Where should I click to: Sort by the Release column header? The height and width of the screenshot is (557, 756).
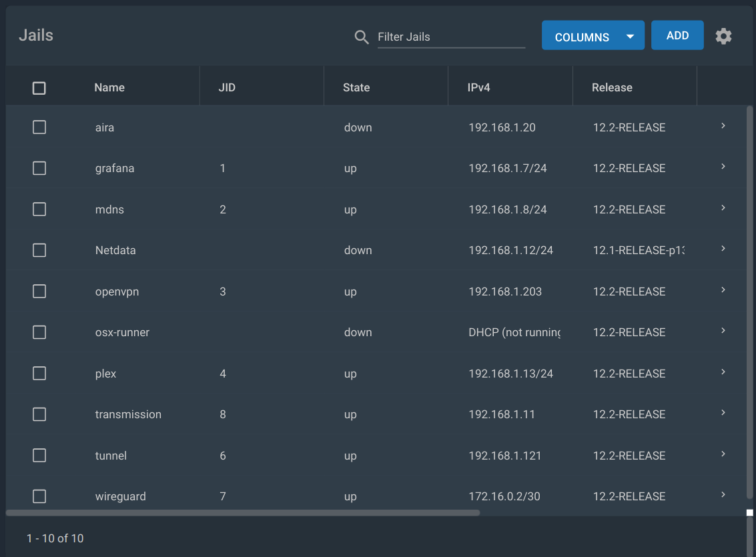pyautogui.click(x=612, y=87)
